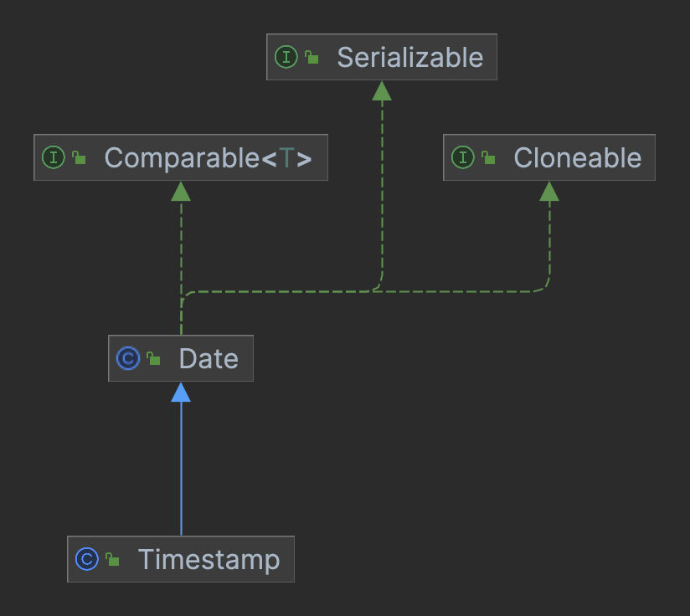Click the green lock icon on Comparable
The width and height of the screenshot is (690, 616).
[x=80, y=157]
